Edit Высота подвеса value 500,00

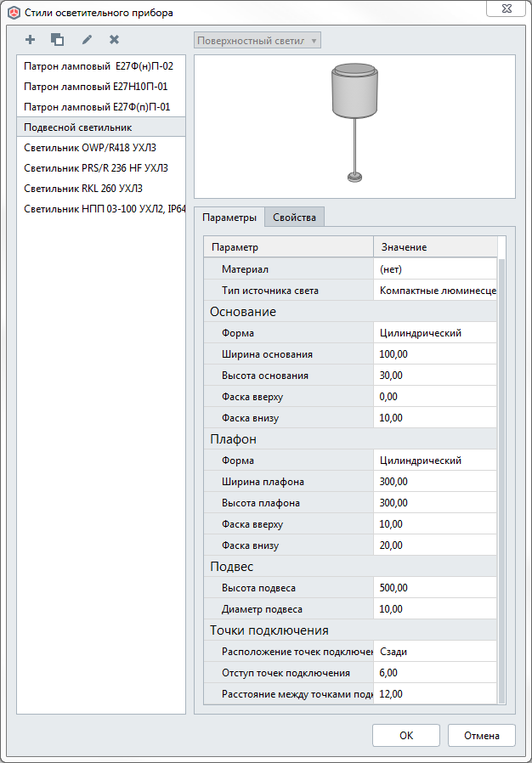coord(435,588)
